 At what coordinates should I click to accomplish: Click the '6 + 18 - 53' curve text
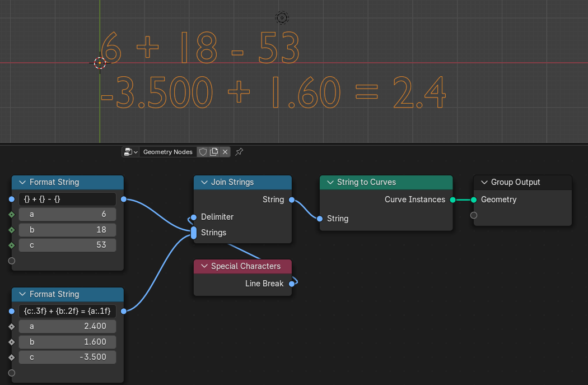click(x=200, y=47)
